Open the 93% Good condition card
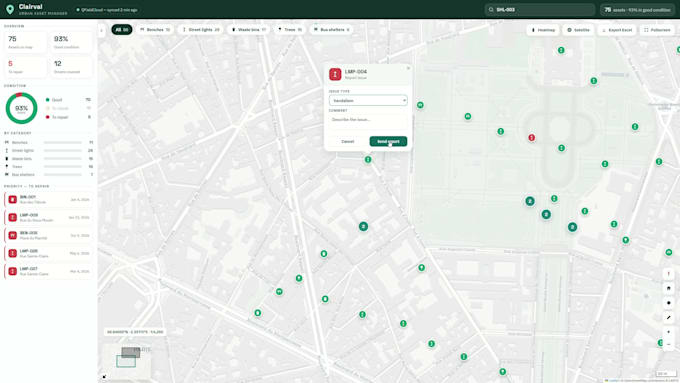This screenshot has height=383, width=680. pyautogui.click(x=71, y=43)
